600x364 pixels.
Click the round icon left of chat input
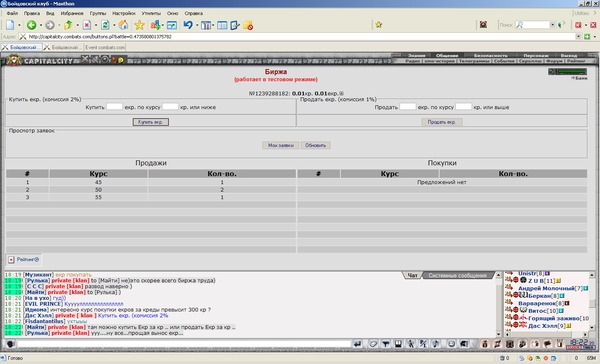tap(10, 344)
